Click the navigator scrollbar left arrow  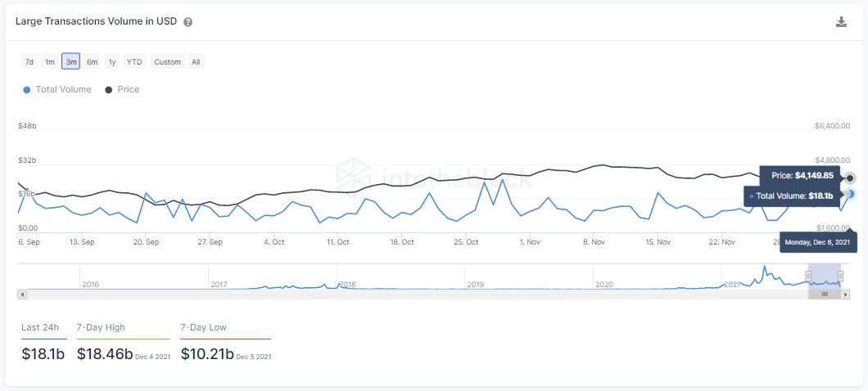22,294
